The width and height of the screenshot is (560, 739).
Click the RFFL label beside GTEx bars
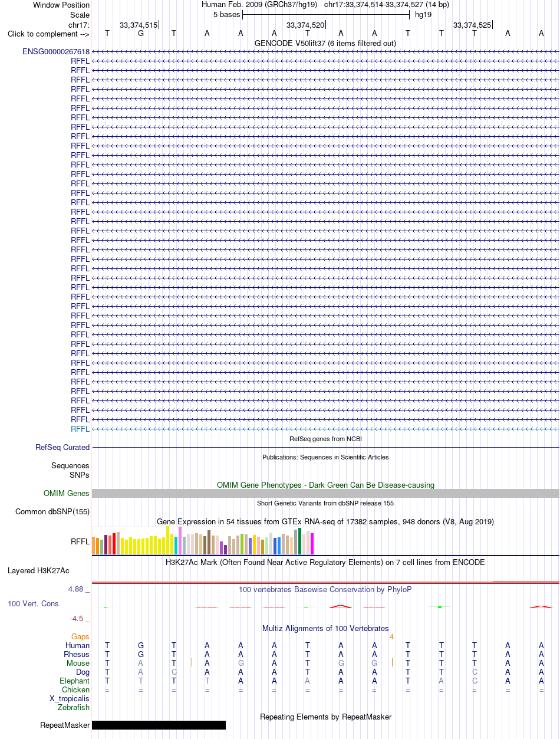[80, 542]
